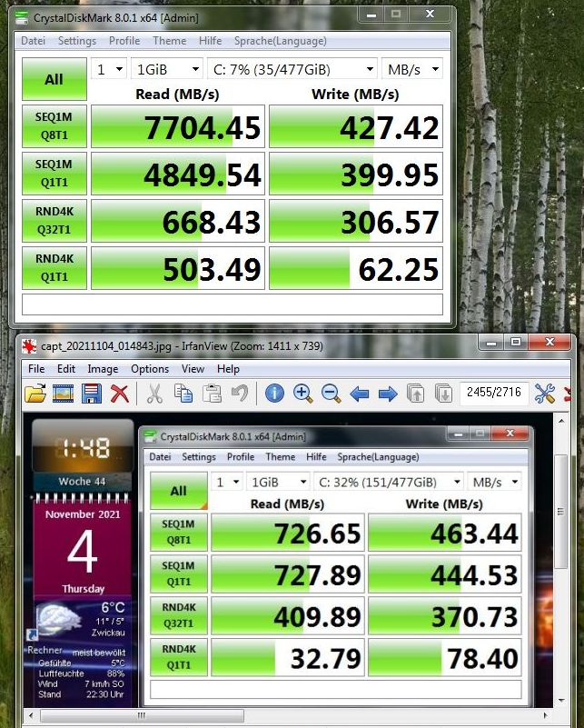
Task: Go to next image blue right arrow
Action: [388, 394]
